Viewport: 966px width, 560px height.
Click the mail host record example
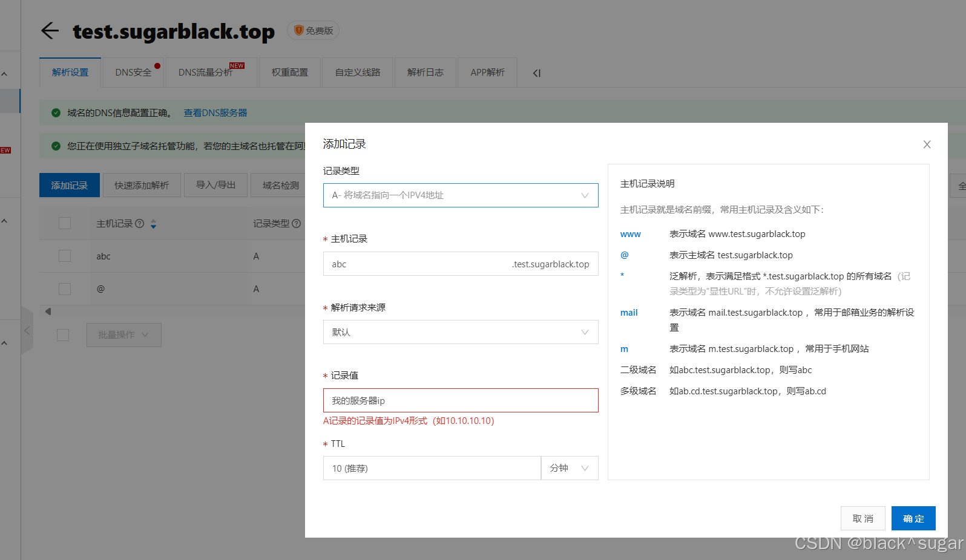click(629, 313)
